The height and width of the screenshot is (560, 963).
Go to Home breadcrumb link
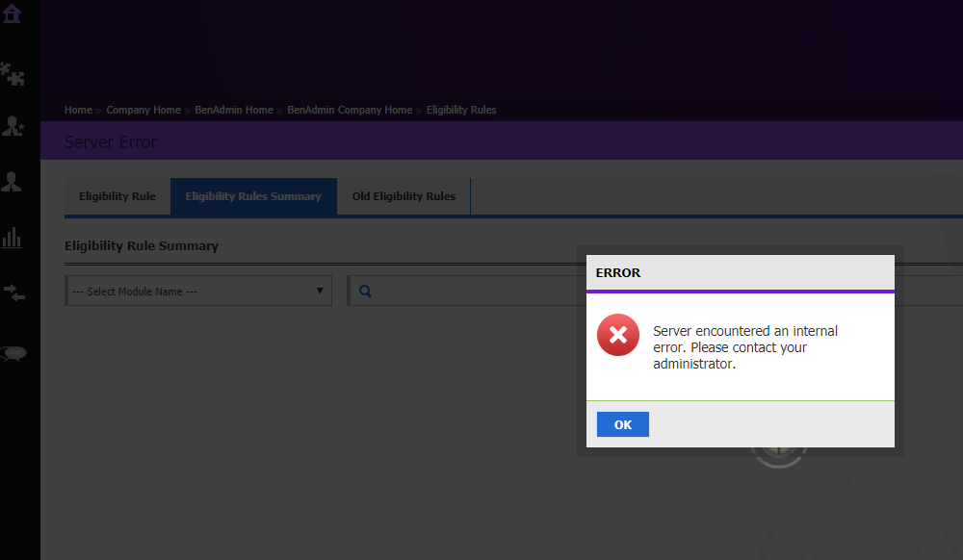[78, 110]
